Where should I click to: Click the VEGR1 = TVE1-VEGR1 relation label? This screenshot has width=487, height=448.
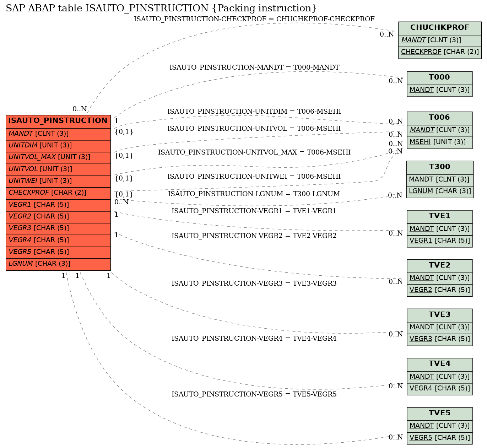pyautogui.click(x=254, y=211)
